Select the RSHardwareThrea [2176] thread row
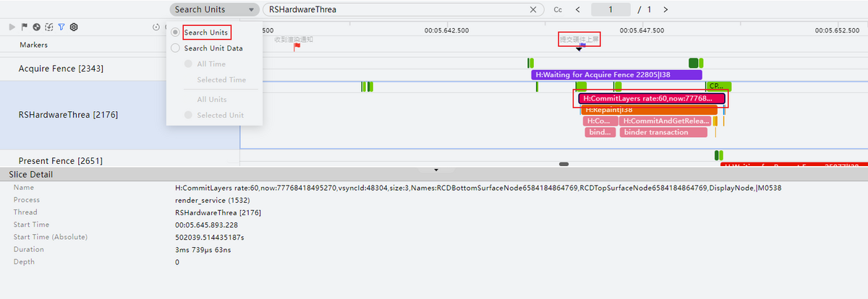868x299 pixels. click(68, 114)
